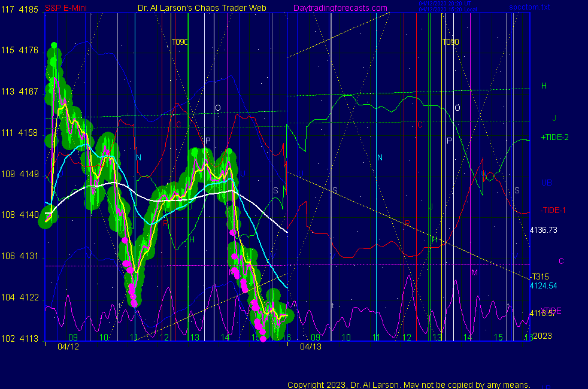Image resolution: width=588 pixels, height=389 pixels.
Task: Click the magenta C legend label
Action: coord(561,261)
